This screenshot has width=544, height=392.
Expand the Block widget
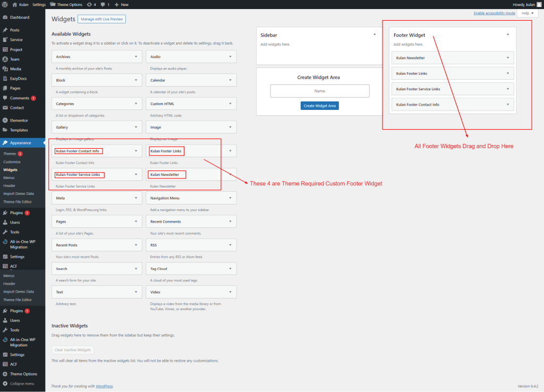[136, 80]
